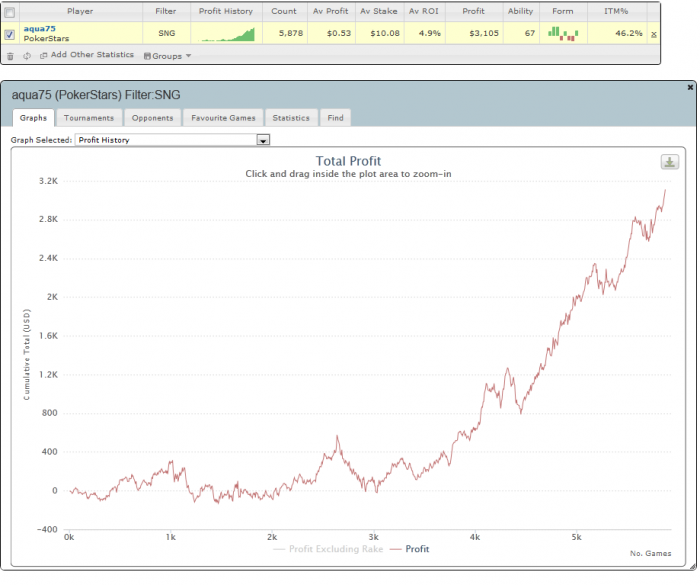Click the $10.08 Av Stake value

tap(385, 33)
